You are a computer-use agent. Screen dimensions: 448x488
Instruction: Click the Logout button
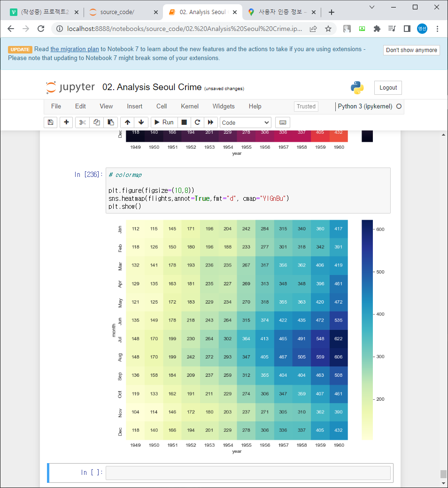[388, 88]
